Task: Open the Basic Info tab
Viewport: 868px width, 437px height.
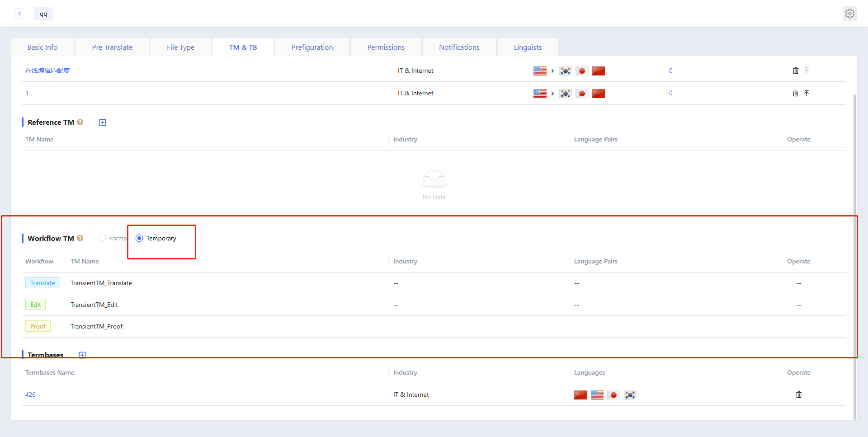Action: pos(42,47)
